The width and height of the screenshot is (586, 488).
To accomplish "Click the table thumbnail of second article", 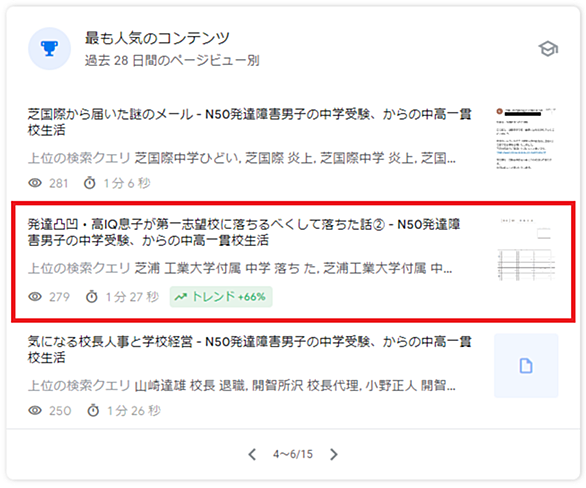I will [x=526, y=249].
